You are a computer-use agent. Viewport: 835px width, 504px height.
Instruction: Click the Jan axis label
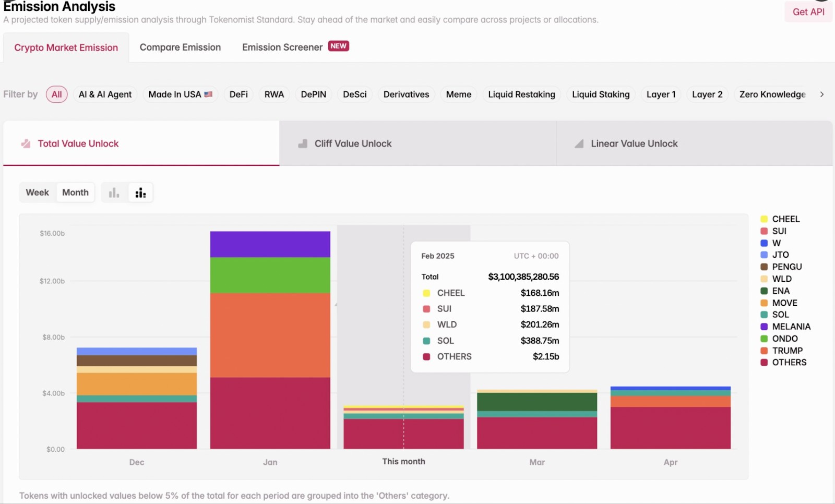[x=270, y=462]
